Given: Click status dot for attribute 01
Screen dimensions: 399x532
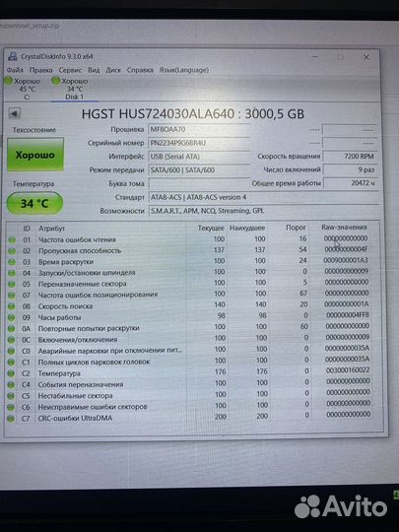Looking at the screenshot, I should (x=12, y=239).
